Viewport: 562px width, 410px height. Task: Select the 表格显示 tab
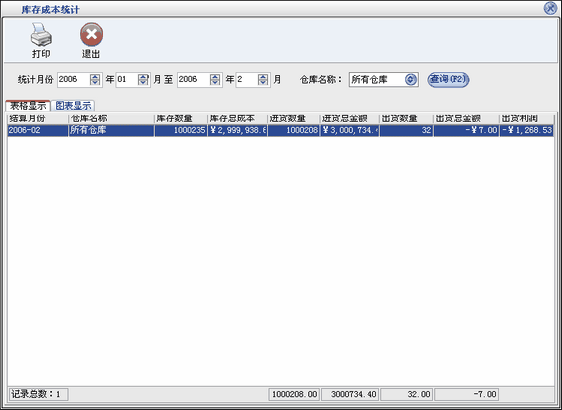click(28, 105)
